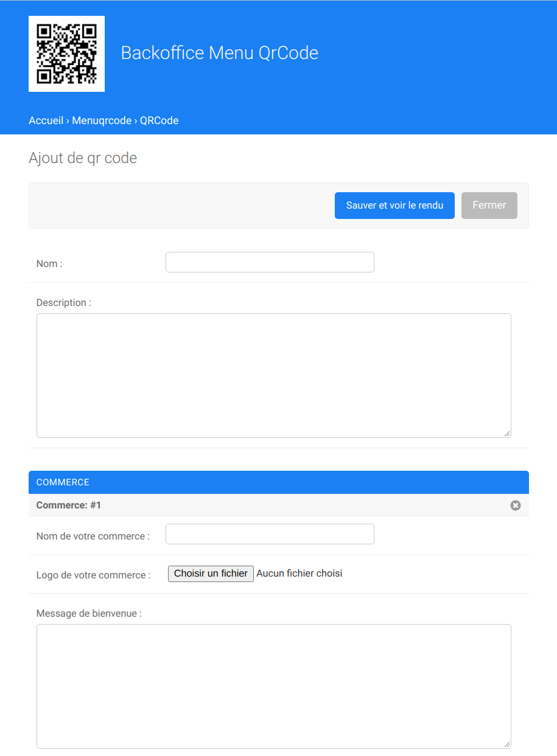Click inside the Description textarea
The height and width of the screenshot is (756, 557).
point(274,375)
